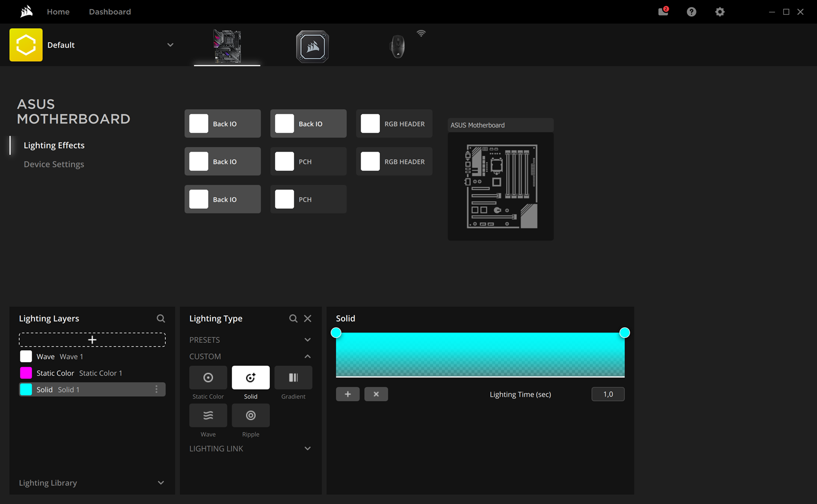
Task: Open Device Settings in the sidebar
Action: pyautogui.click(x=54, y=164)
